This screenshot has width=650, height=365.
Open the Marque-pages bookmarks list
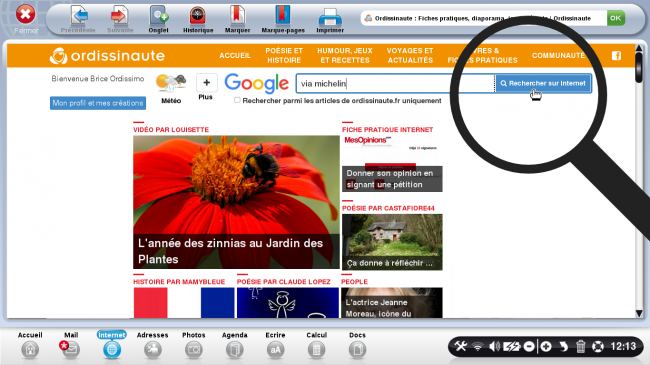283,19
